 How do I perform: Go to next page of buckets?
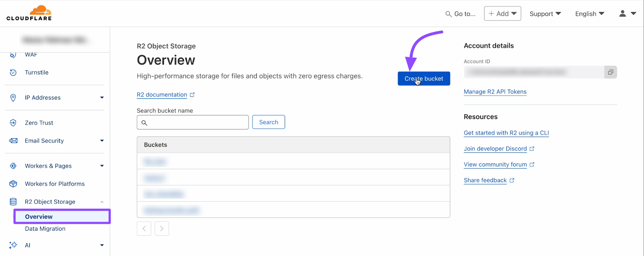(x=162, y=229)
